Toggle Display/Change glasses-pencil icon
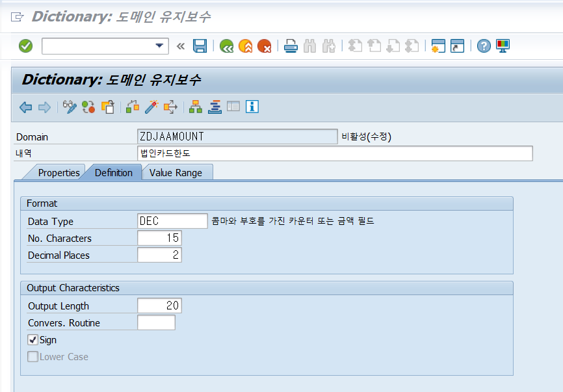 70,107
